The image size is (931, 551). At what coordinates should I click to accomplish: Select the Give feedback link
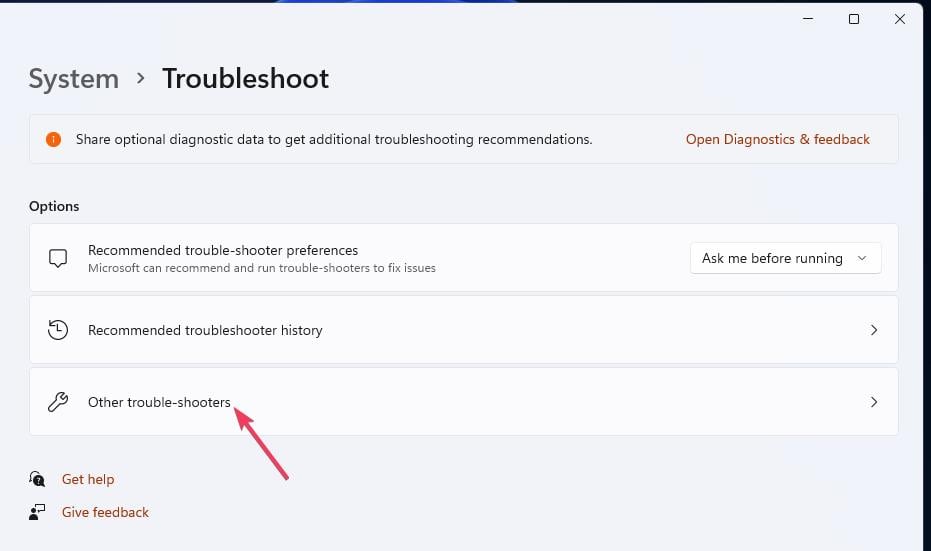coord(105,512)
